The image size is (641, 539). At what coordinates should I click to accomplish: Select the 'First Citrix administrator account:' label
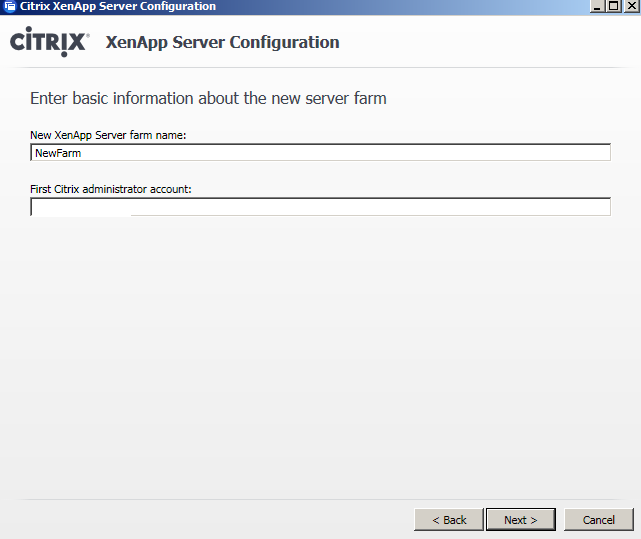click(111, 189)
